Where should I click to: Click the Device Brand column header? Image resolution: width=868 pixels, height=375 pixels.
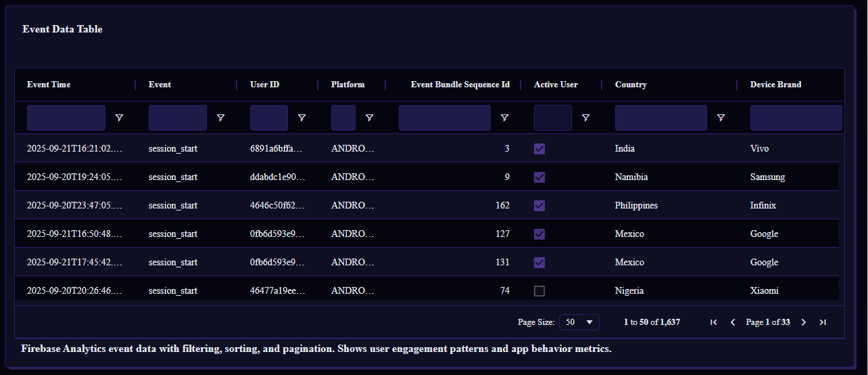coord(775,85)
